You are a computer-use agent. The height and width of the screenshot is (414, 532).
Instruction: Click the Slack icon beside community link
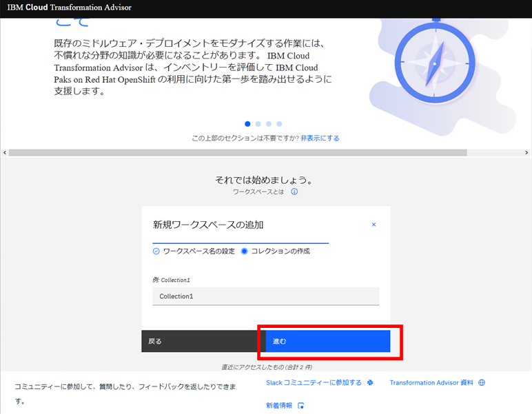pos(370,382)
